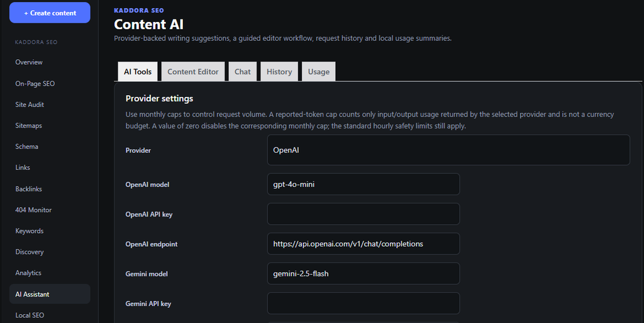Click the OpenAI endpoint field
Viewport: 644px width, 323px height.
pyautogui.click(x=364, y=244)
